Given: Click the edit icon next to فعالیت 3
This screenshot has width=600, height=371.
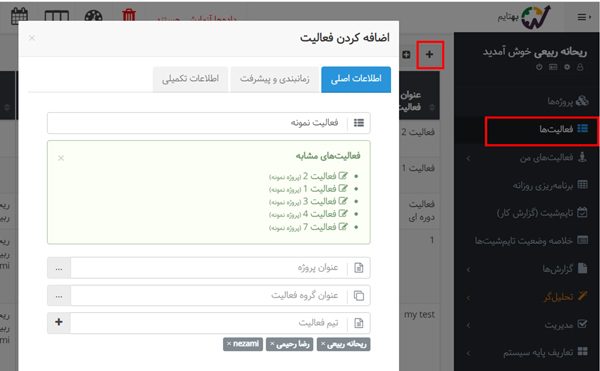Looking at the screenshot, I should [x=343, y=201].
